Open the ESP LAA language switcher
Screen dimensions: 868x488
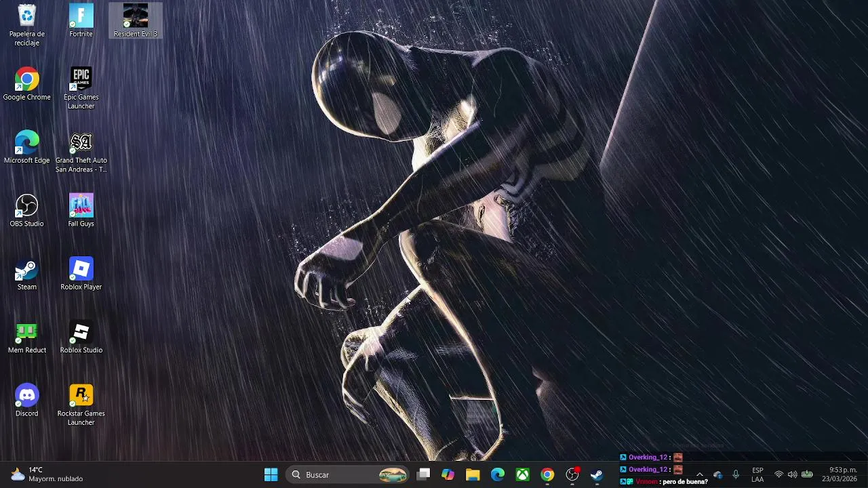tap(757, 474)
